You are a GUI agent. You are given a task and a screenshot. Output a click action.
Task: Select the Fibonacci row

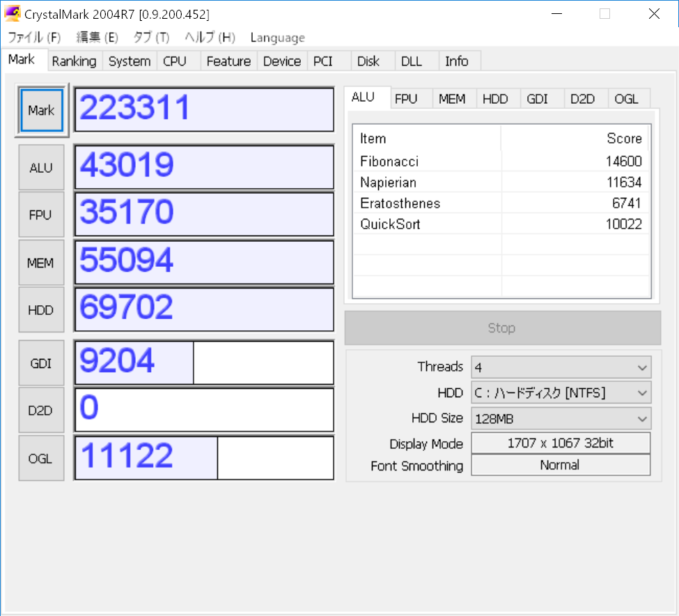pyautogui.click(x=501, y=161)
